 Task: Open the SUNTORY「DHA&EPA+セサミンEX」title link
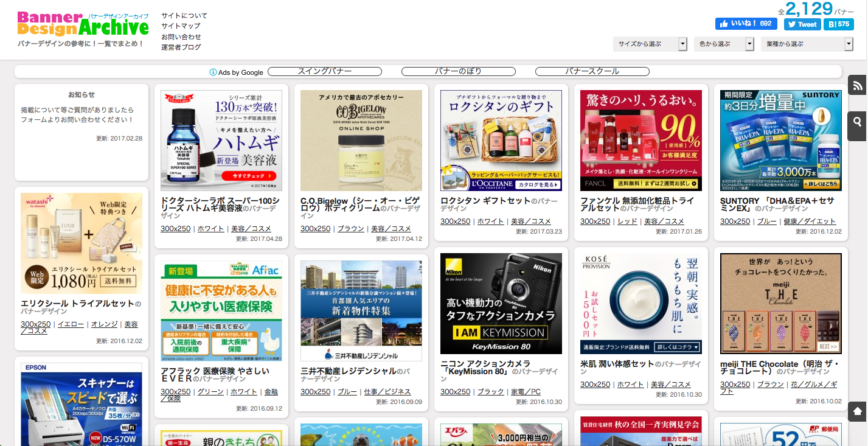[x=777, y=204]
